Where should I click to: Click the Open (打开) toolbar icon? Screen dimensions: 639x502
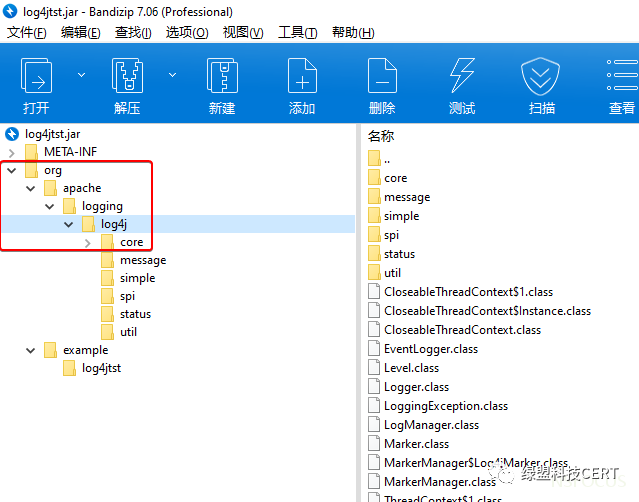coord(36,78)
